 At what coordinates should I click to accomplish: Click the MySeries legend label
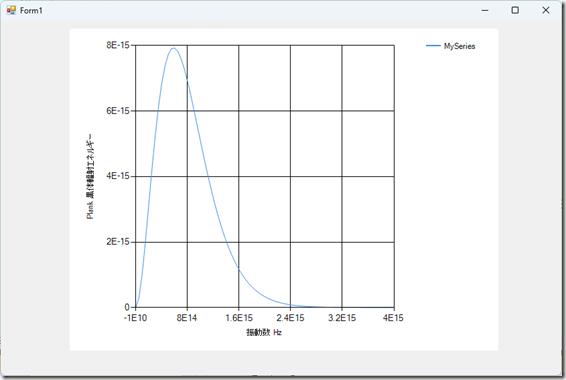point(459,46)
